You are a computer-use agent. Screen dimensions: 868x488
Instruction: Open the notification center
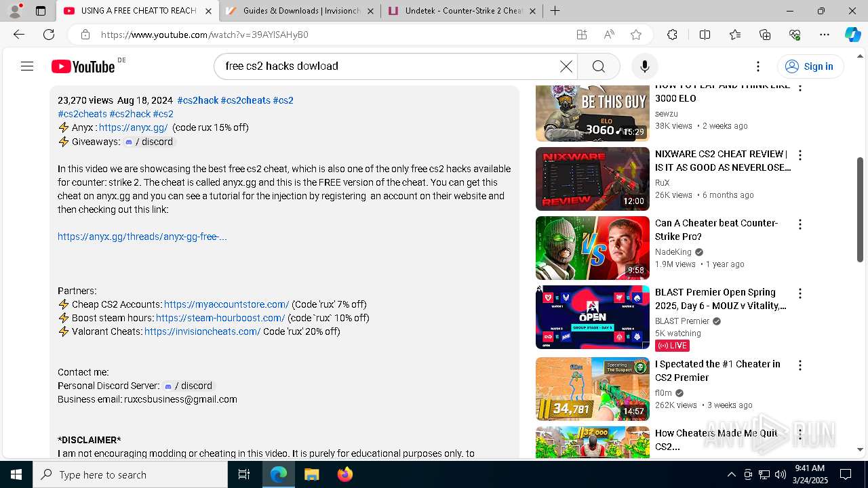click(846, 474)
